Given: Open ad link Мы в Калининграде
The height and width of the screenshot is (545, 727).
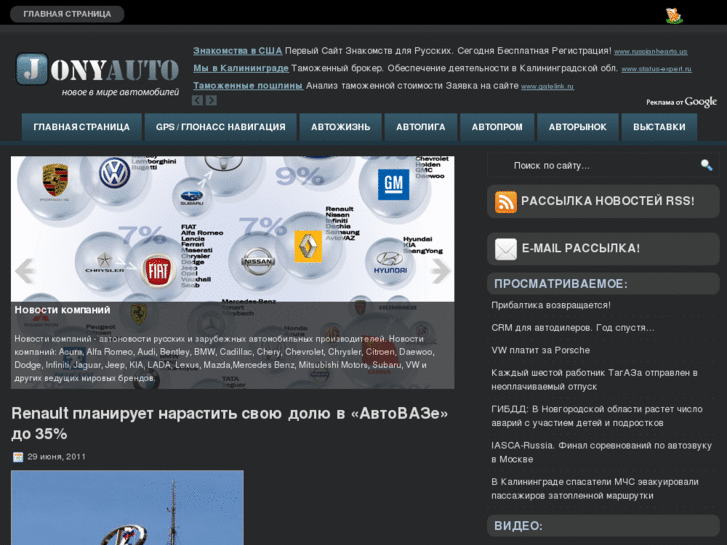Looking at the screenshot, I should tap(241, 68).
